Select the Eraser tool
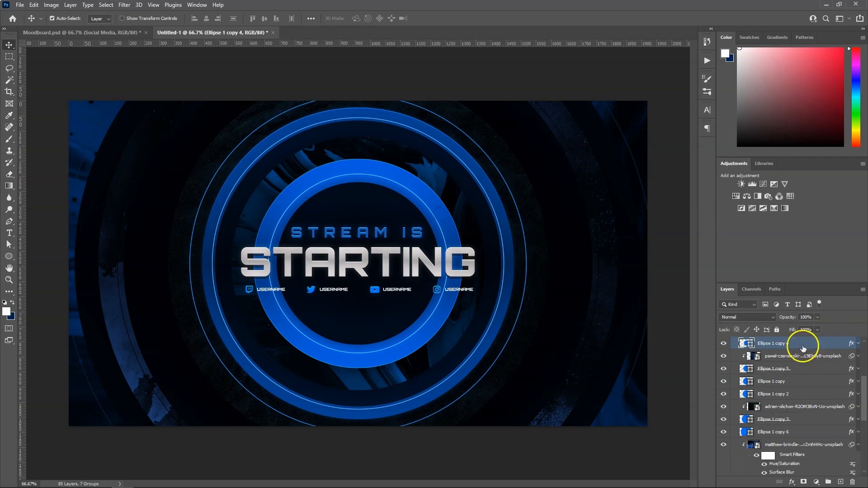868x488 pixels. point(9,174)
